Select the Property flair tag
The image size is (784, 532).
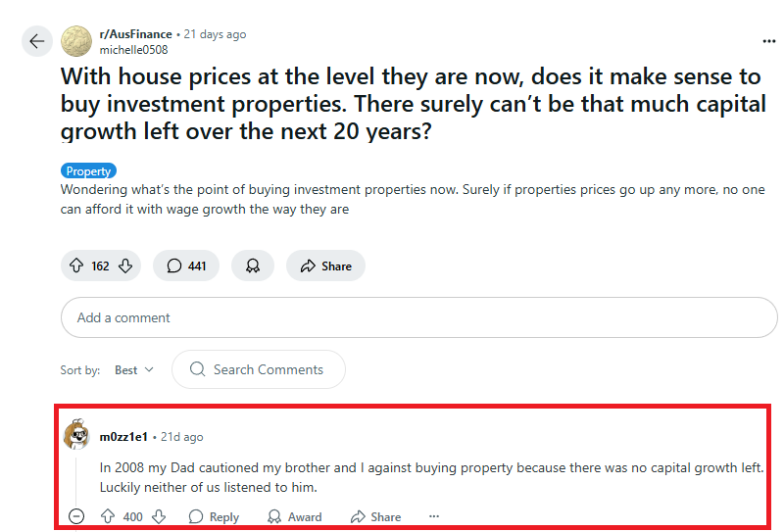(88, 170)
